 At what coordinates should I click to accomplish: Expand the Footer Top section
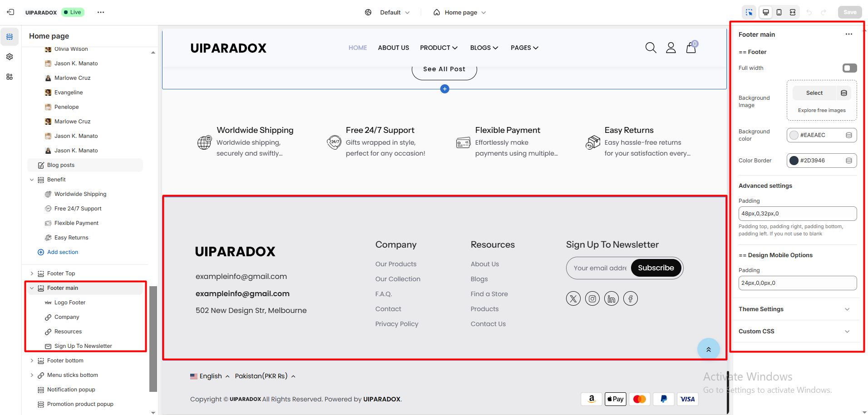point(32,273)
